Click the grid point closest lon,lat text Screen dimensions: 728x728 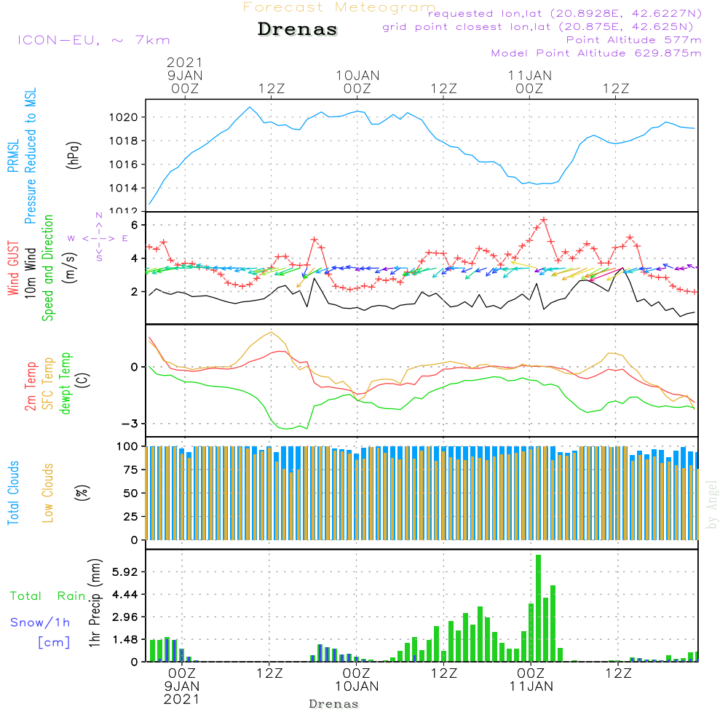coord(538,27)
